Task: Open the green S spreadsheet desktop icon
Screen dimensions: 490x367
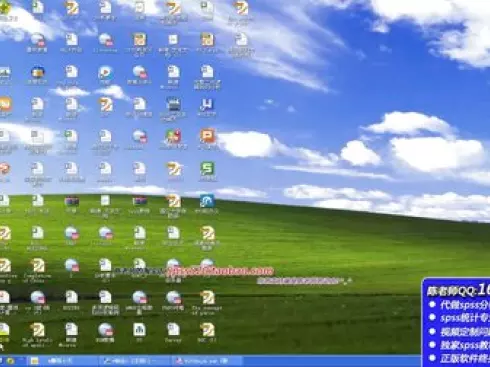Action: coord(207,168)
